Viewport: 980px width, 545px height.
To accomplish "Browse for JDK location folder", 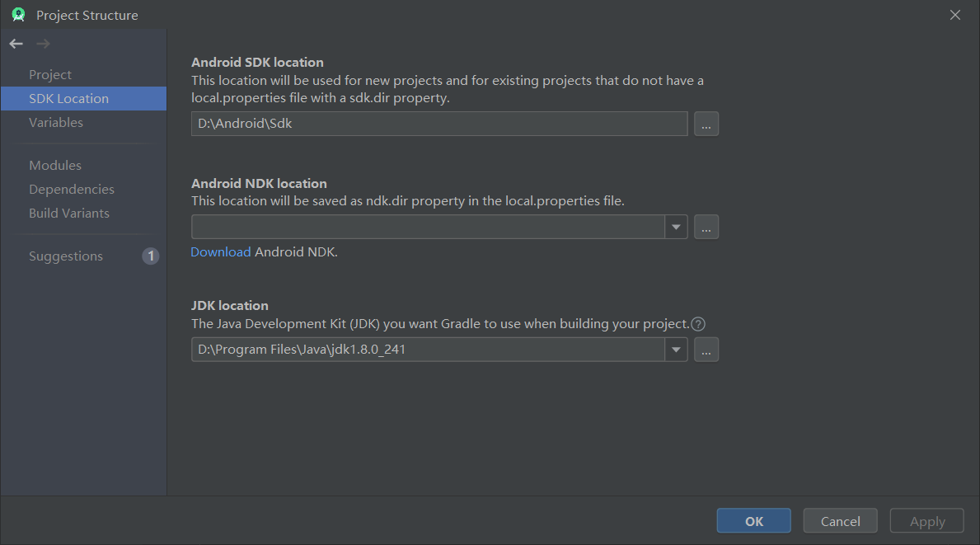I will (x=706, y=350).
